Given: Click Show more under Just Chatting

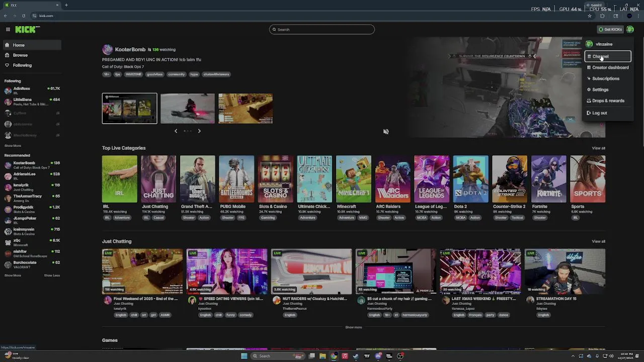Looking at the screenshot, I should click(353, 327).
